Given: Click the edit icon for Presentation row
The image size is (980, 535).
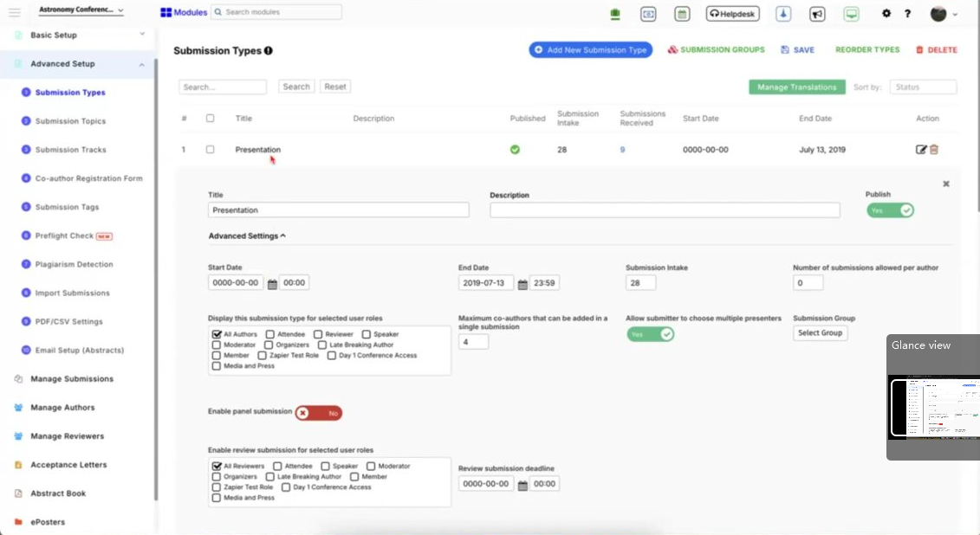Looking at the screenshot, I should tap(920, 149).
